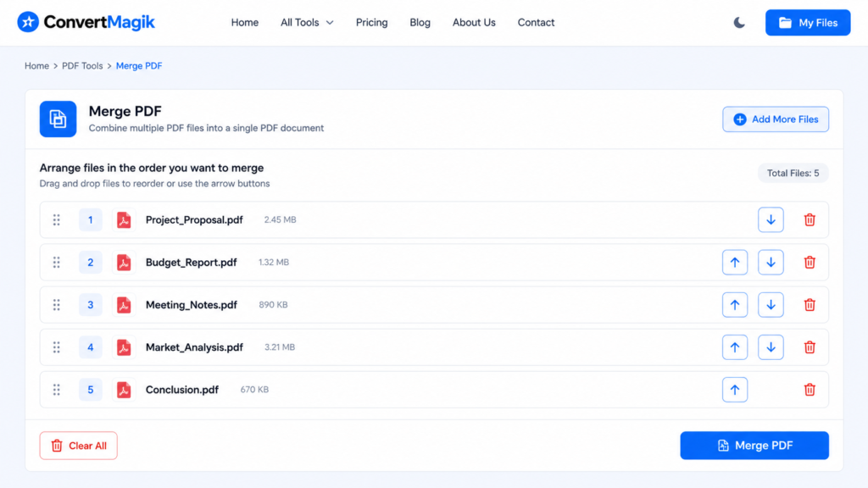Delete Project_Proposal.pdf from list

point(810,219)
